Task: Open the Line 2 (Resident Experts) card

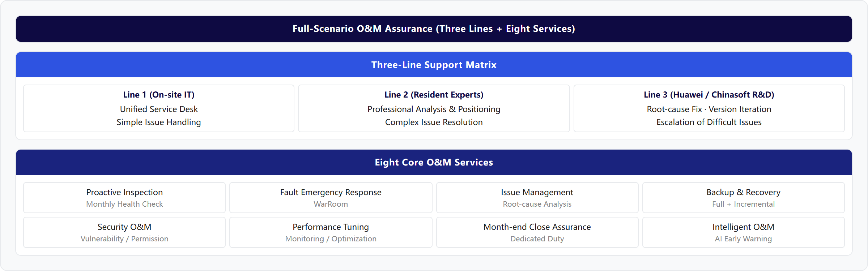Action: (x=434, y=108)
